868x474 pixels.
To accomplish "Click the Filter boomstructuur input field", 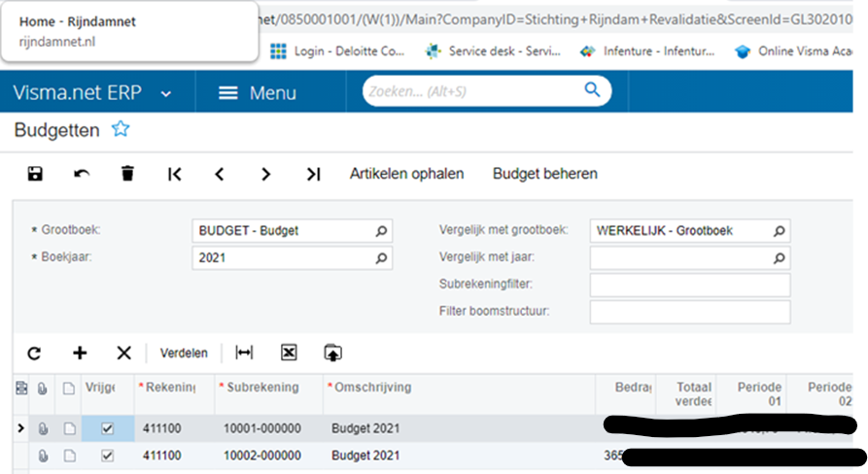I will pos(690,312).
